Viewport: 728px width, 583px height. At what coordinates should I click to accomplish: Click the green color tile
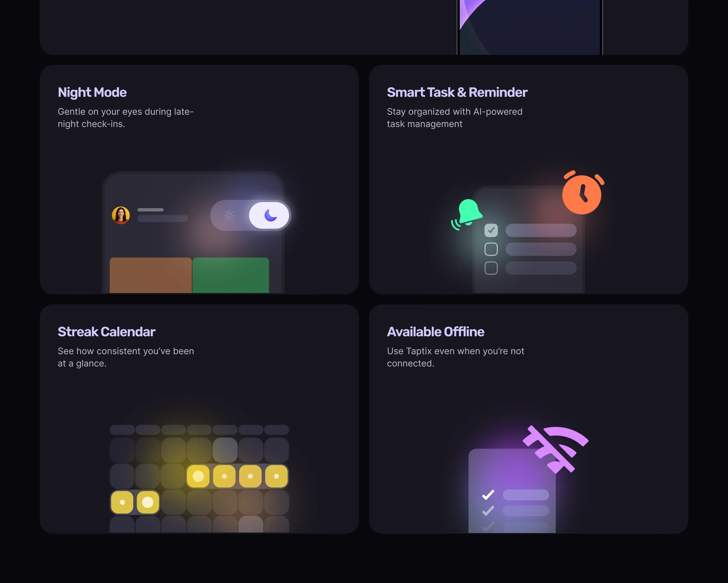point(231,275)
